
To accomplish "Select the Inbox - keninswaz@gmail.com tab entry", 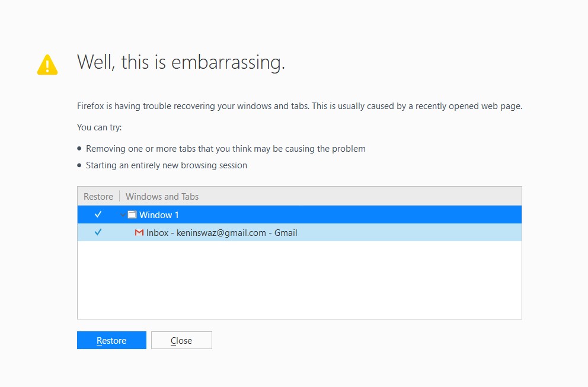I will tap(222, 233).
